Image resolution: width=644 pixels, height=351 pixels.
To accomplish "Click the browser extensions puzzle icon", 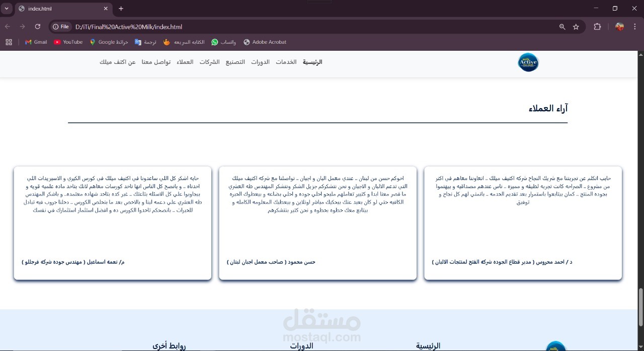I will [x=597, y=27].
